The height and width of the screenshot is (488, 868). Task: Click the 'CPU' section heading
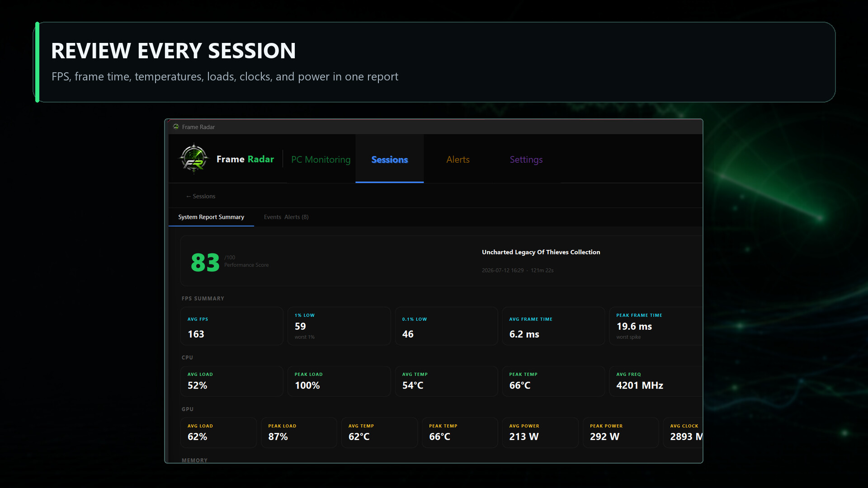coord(187,357)
